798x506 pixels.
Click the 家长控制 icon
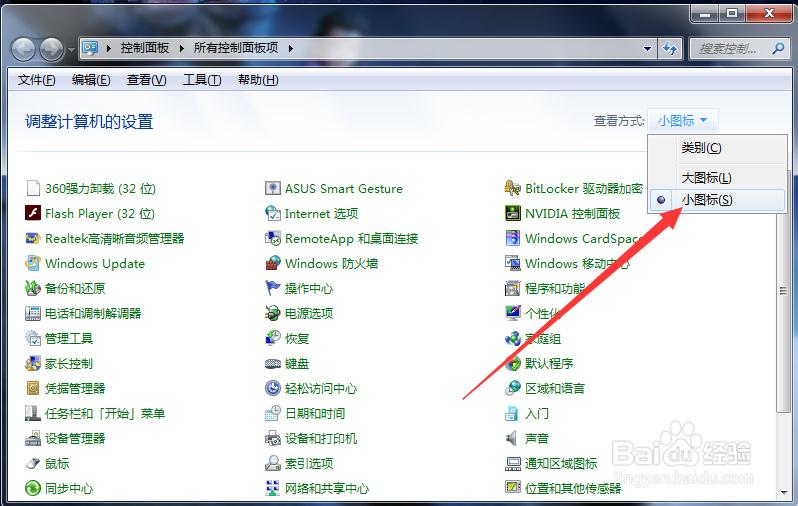(x=33, y=363)
